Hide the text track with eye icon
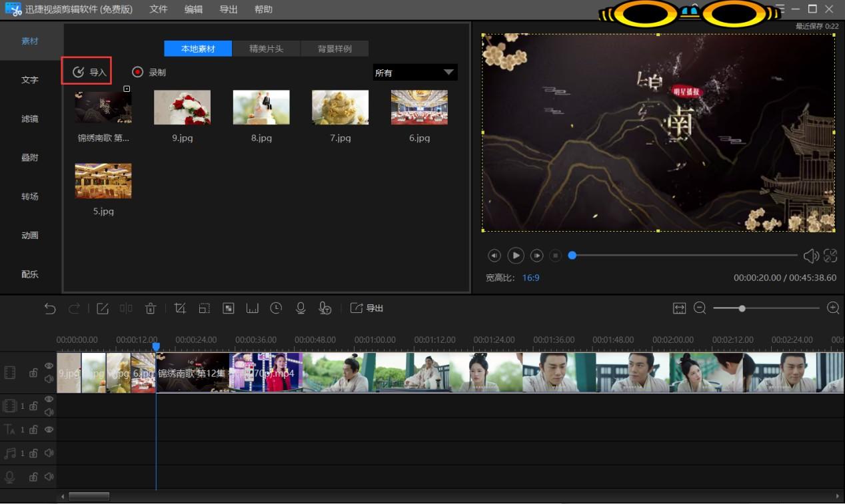845x504 pixels. click(49, 430)
